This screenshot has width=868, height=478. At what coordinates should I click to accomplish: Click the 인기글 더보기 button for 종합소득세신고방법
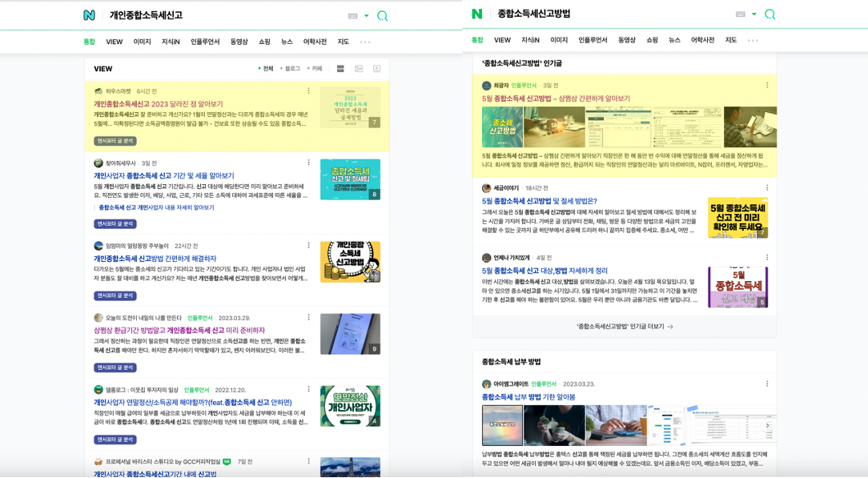(623, 326)
